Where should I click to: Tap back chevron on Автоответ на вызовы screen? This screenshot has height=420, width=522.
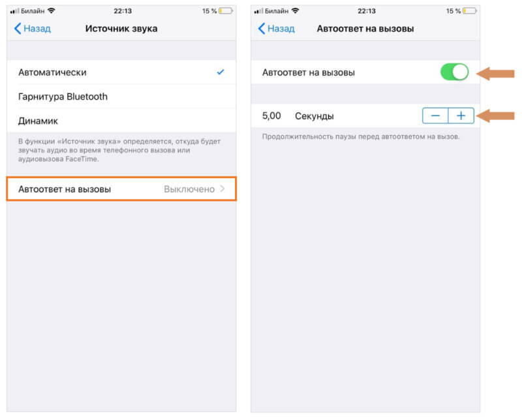tap(262, 29)
